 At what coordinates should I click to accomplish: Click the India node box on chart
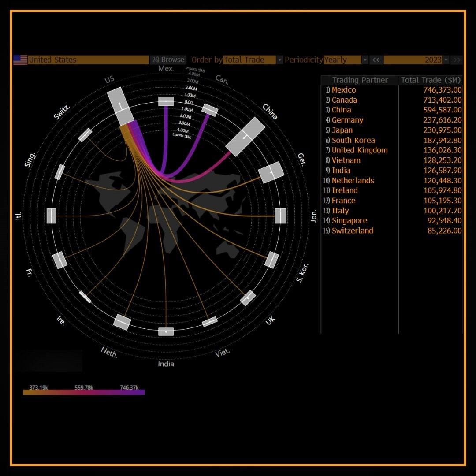click(x=166, y=331)
